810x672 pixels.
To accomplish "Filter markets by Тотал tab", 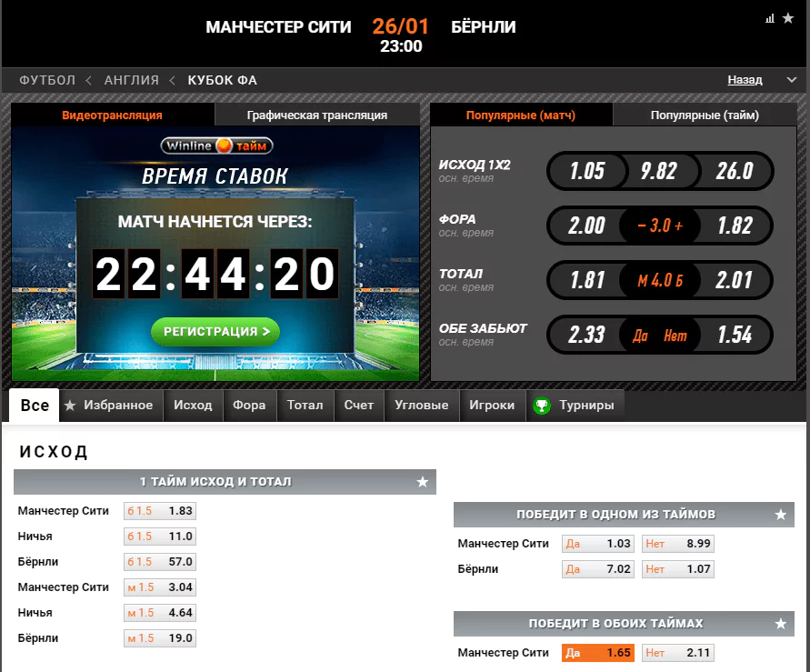I will click(305, 405).
